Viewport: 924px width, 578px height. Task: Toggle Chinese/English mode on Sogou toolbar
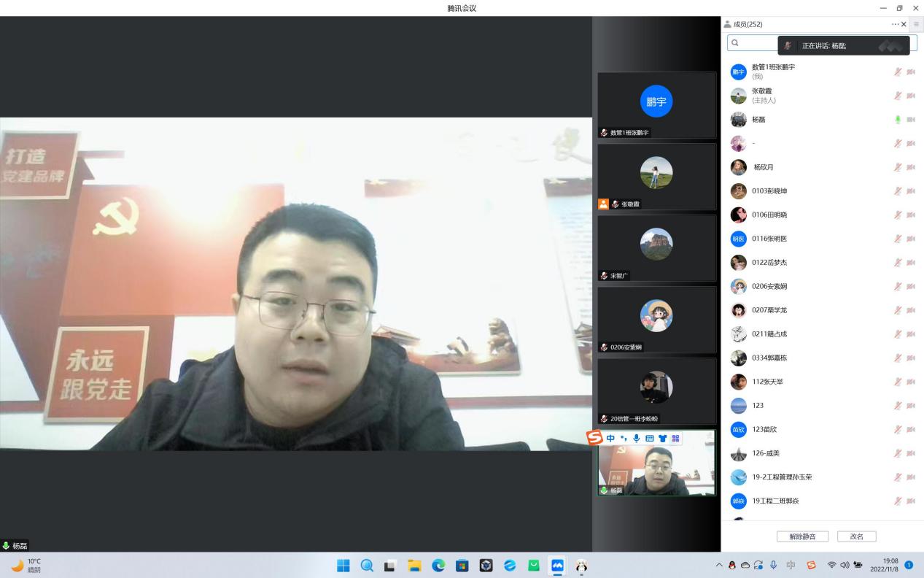pyautogui.click(x=610, y=439)
